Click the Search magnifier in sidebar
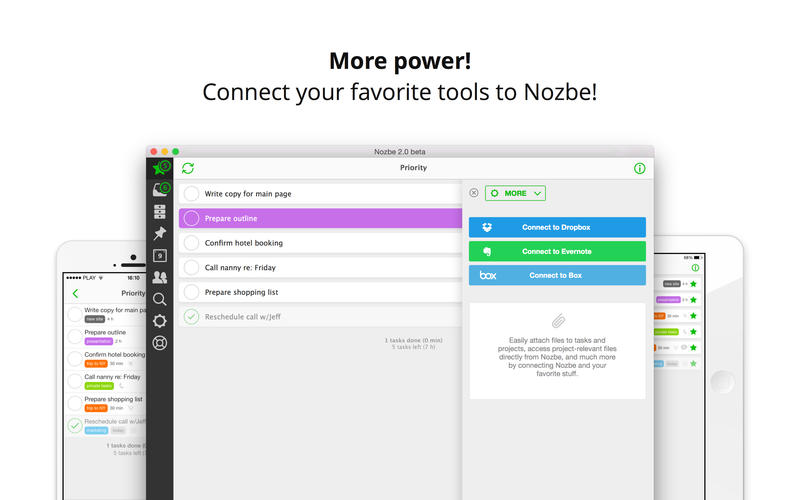The height and width of the screenshot is (500, 800). [x=160, y=298]
